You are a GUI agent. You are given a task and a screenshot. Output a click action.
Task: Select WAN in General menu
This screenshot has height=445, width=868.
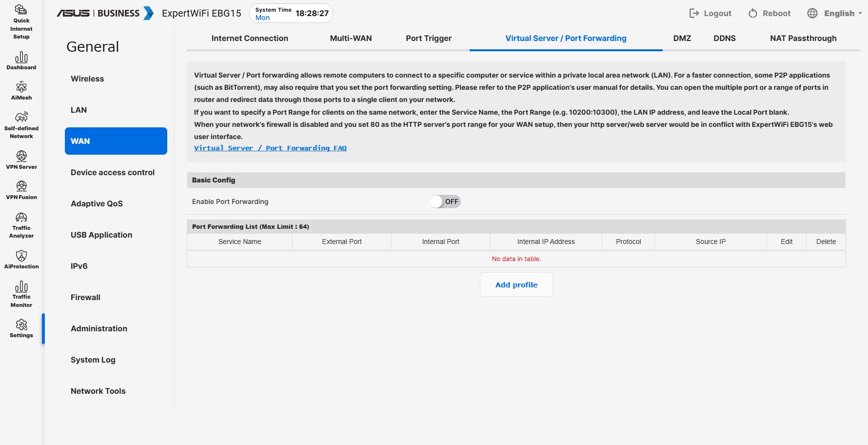116,141
